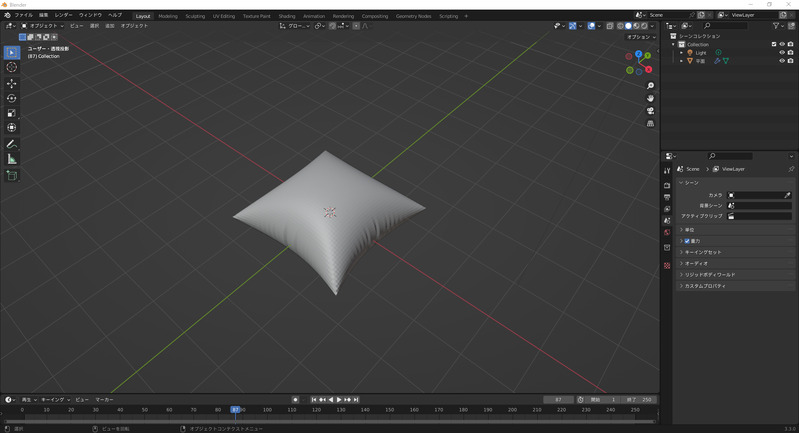Click the play animation button in timeline
This screenshot has width=799, height=433.
[339, 400]
